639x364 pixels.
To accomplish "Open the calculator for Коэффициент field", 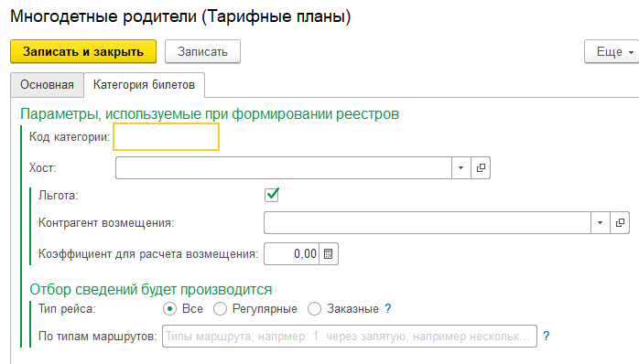I will tap(329, 254).
